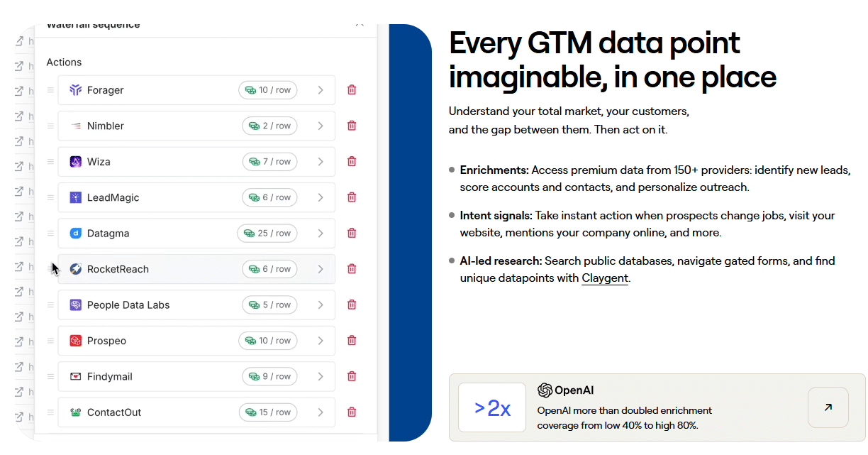This screenshot has width=868, height=455.
Task: Click the ContactOut 15 / row badge
Action: pos(269,412)
